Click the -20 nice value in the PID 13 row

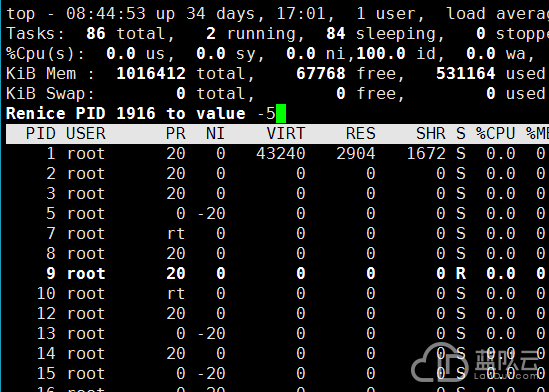click(x=211, y=333)
